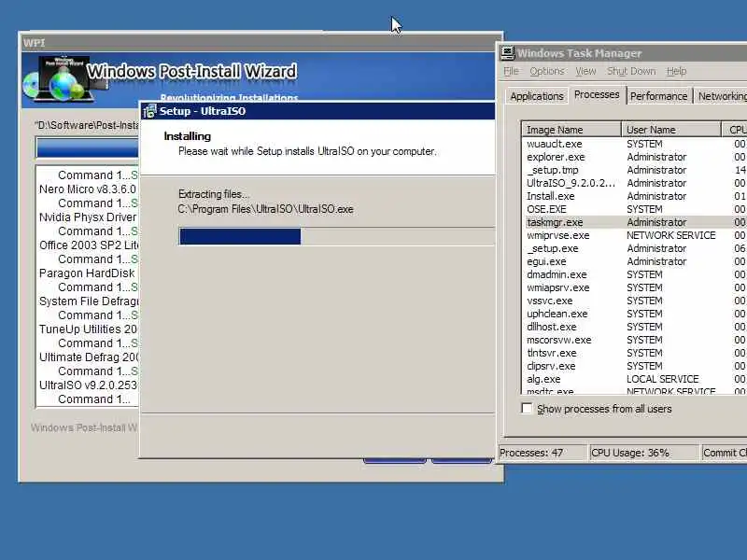Click Paragon HardDisk entry in WPI list
The height and width of the screenshot is (560, 747).
pos(88,273)
